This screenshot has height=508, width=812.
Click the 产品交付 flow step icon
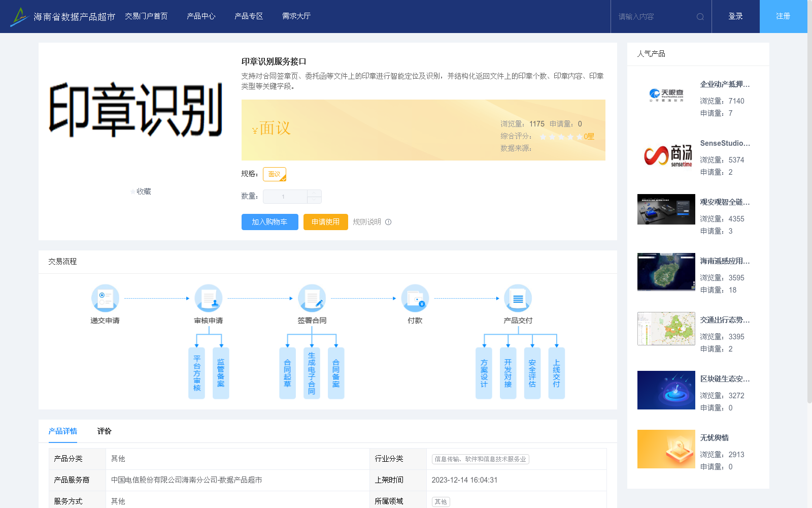(x=518, y=298)
